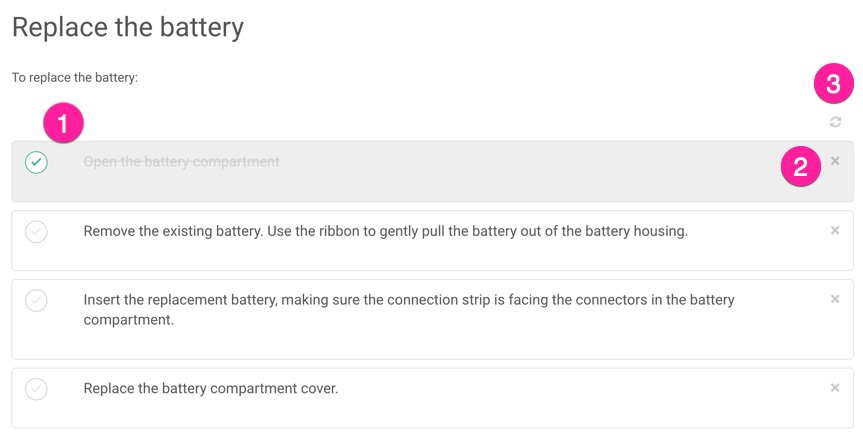863x439 pixels.
Task: Check off the 'Remove the existing battery' step
Action: point(36,232)
